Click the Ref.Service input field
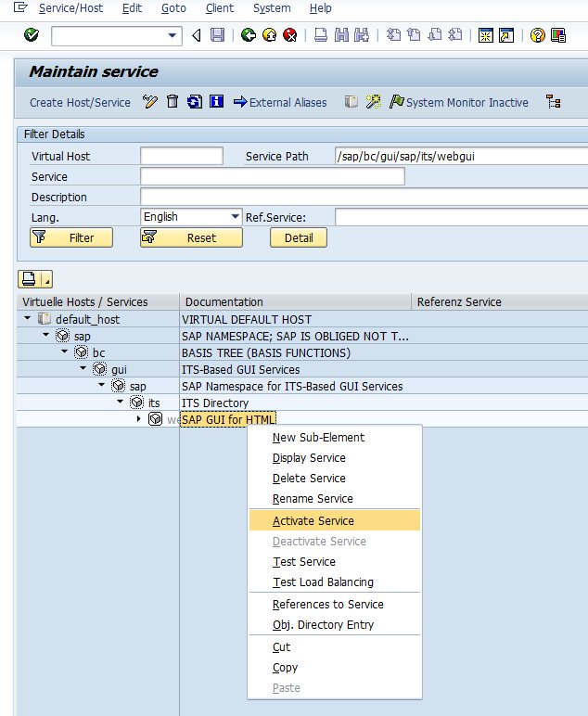This screenshot has height=716, width=588. coord(461,217)
